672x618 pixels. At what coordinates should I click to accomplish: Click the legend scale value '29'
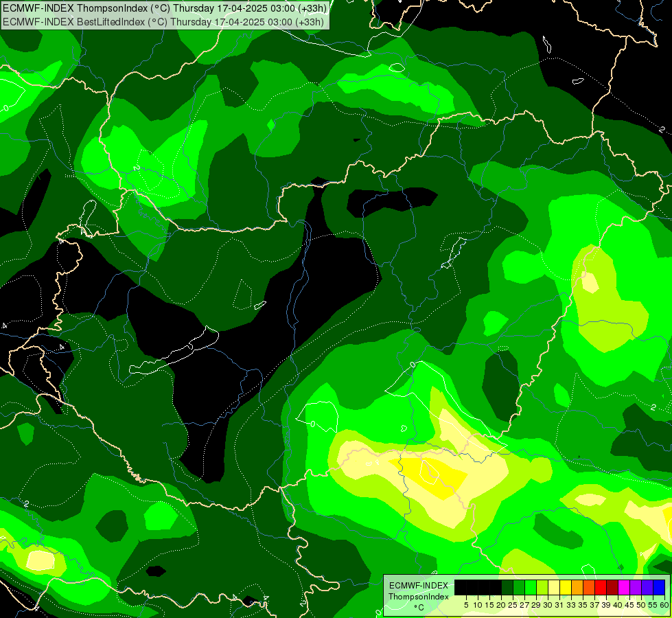(x=536, y=605)
